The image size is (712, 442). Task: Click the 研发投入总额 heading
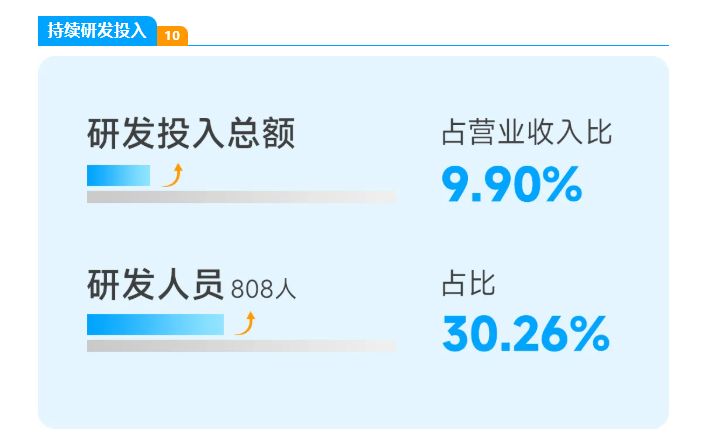(191, 134)
